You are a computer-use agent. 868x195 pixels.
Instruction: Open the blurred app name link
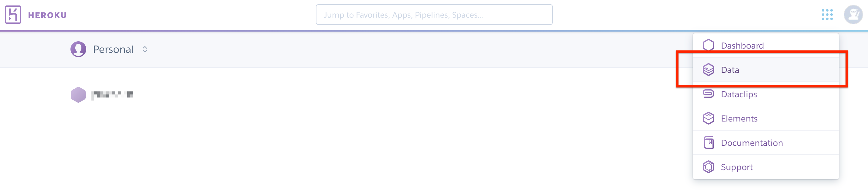pyautogui.click(x=113, y=95)
